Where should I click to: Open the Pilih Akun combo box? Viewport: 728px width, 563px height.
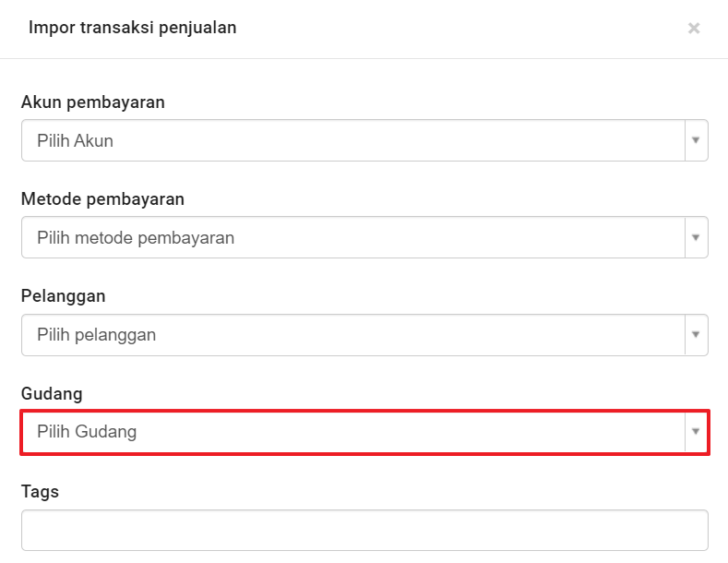pos(352,140)
